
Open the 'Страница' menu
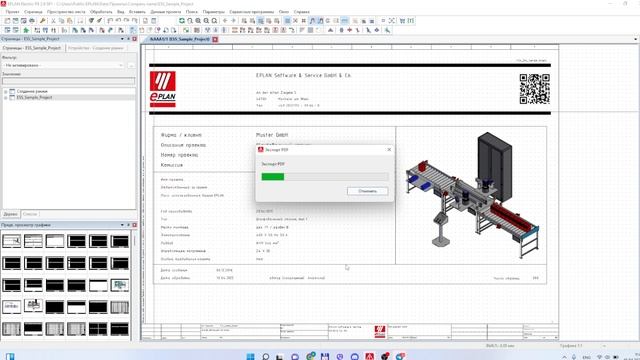pos(33,12)
